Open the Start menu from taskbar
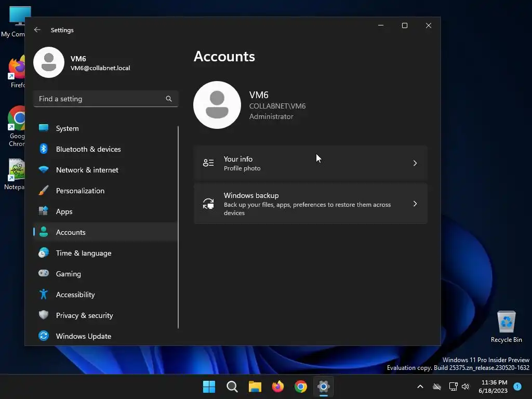 coord(209,387)
